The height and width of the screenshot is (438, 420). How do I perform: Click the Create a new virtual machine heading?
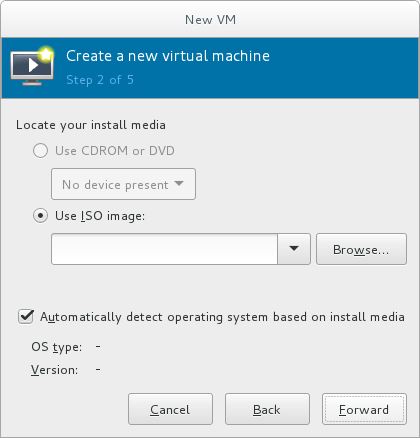[168, 56]
